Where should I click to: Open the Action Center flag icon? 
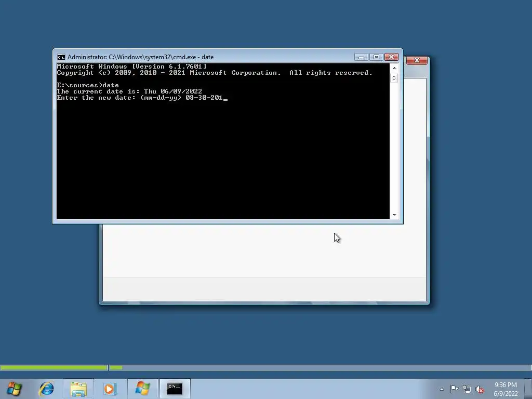click(454, 389)
